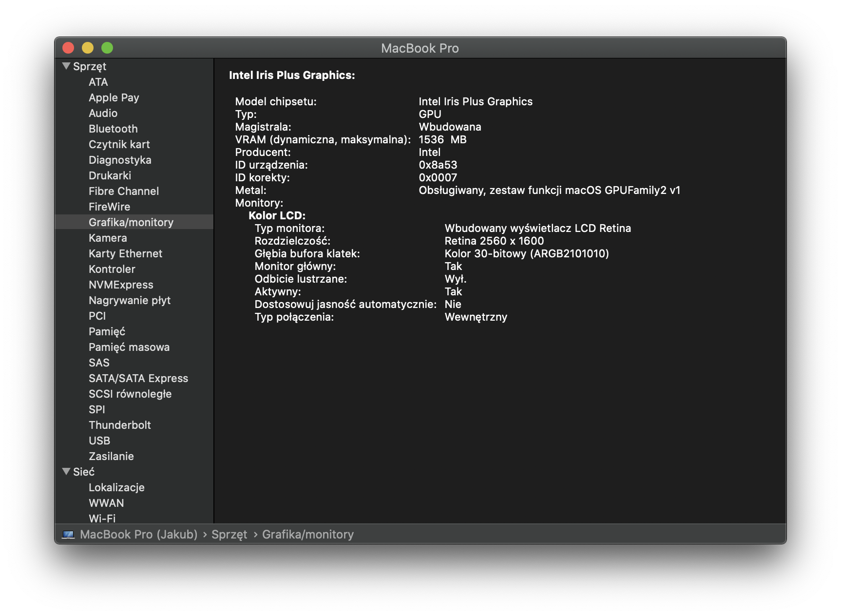Click the VRAM value 1536 MB
The width and height of the screenshot is (841, 616).
(x=442, y=139)
